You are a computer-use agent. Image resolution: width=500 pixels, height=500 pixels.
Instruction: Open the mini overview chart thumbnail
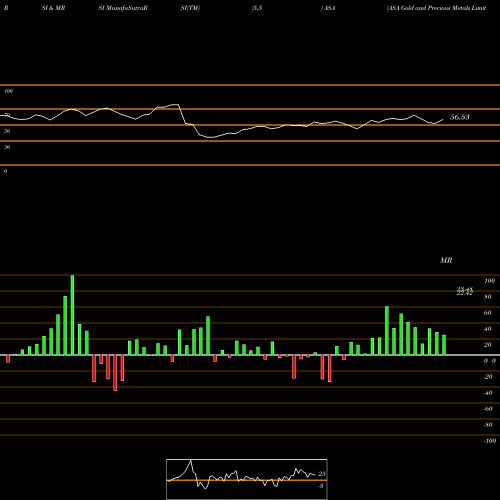247,479
